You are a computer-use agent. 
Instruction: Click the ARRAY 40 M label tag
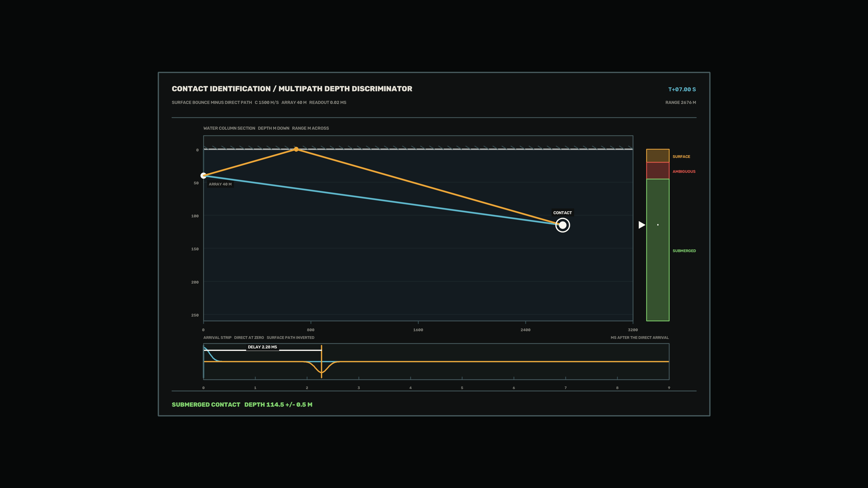click(220, 184)
